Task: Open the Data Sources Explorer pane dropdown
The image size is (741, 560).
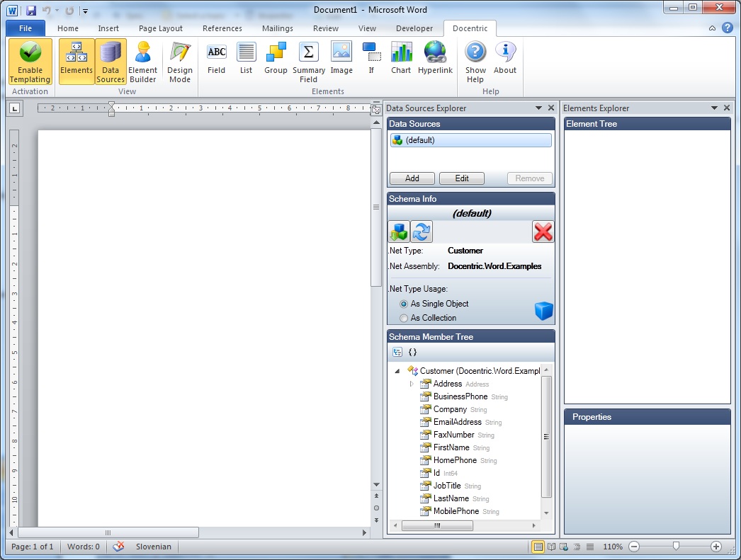Action: click(538, 108)
